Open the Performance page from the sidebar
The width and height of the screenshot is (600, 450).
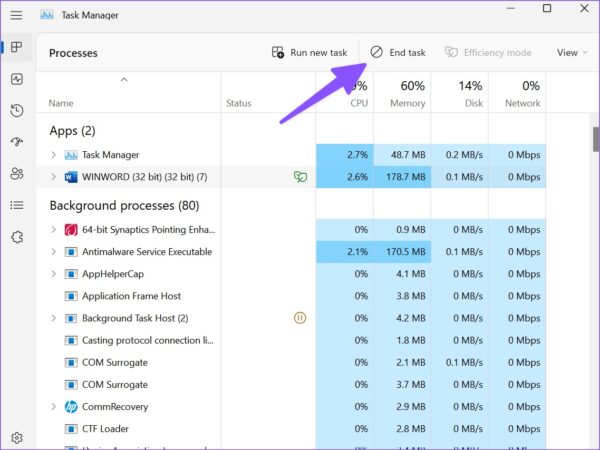(x=17, y=79)
